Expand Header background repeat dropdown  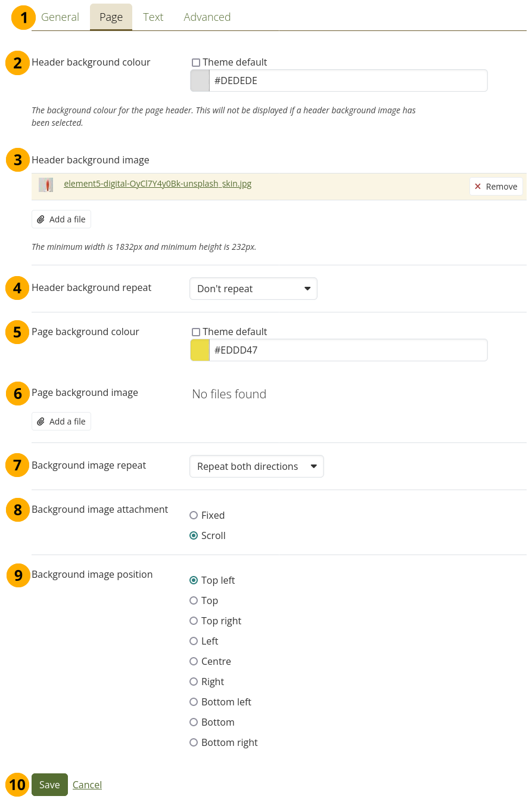[253, 289]
